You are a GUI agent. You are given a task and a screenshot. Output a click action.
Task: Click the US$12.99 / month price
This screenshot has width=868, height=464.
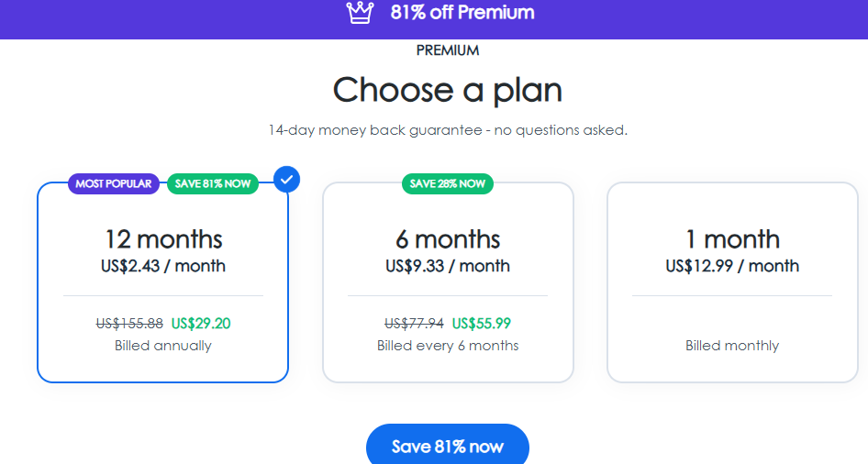pos(732,266)
